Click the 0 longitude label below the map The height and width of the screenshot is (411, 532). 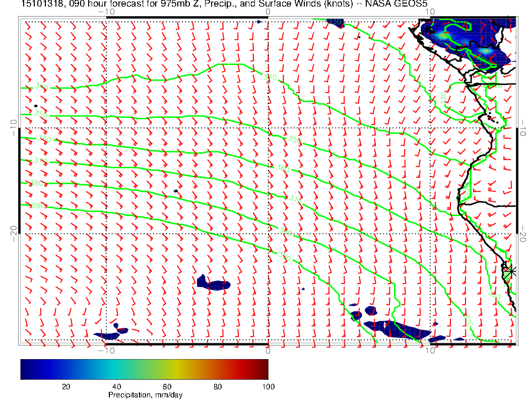click(x=268, y=350)
